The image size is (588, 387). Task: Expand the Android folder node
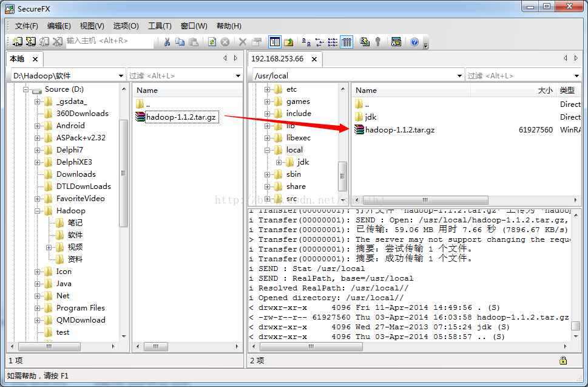pos(37,126)
